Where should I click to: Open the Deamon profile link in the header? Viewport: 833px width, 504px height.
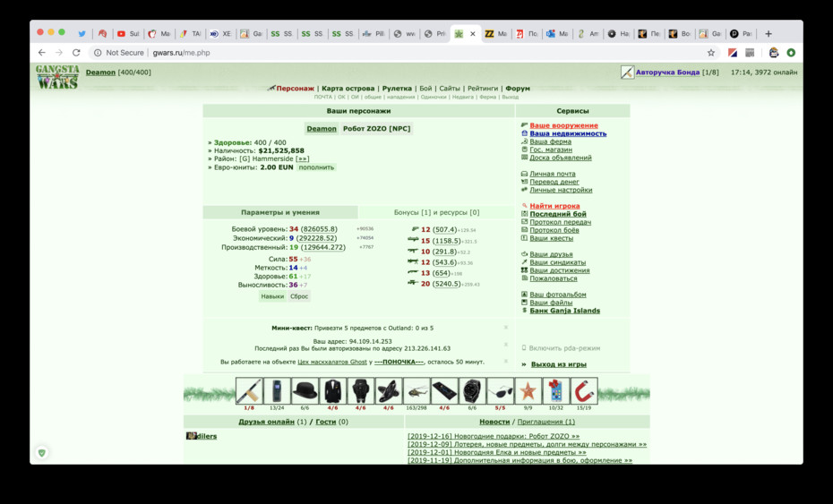100,73
